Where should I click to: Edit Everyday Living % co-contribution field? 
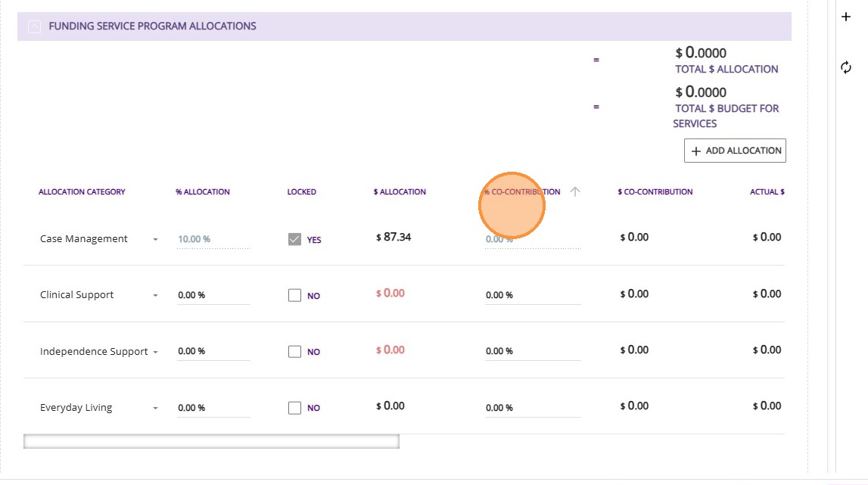click(x=532, y=408)
